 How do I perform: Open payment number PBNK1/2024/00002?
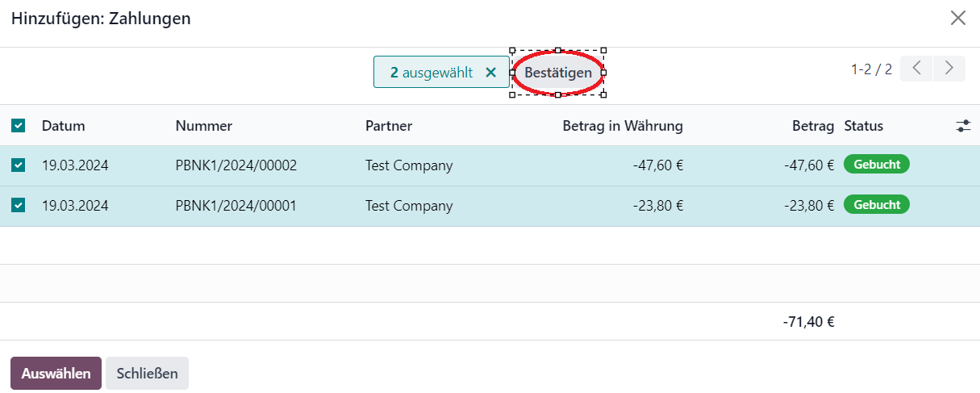[236, 165]
